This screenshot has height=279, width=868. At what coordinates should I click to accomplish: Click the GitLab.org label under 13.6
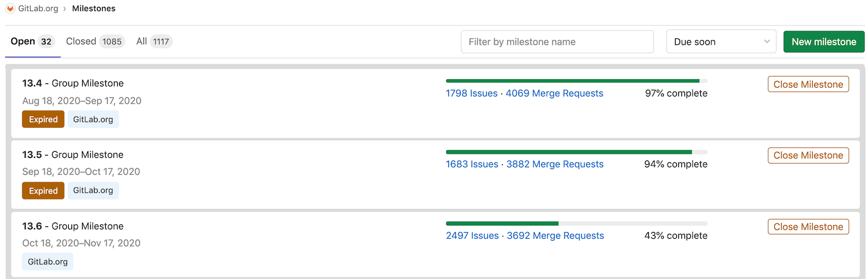coord(48,261)
